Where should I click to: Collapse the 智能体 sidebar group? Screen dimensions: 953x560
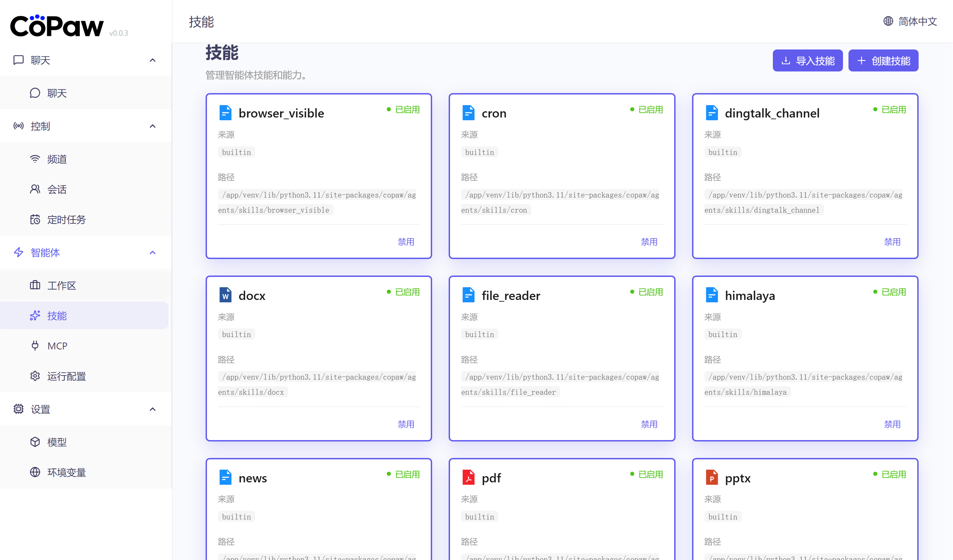(x=152, y=252)
